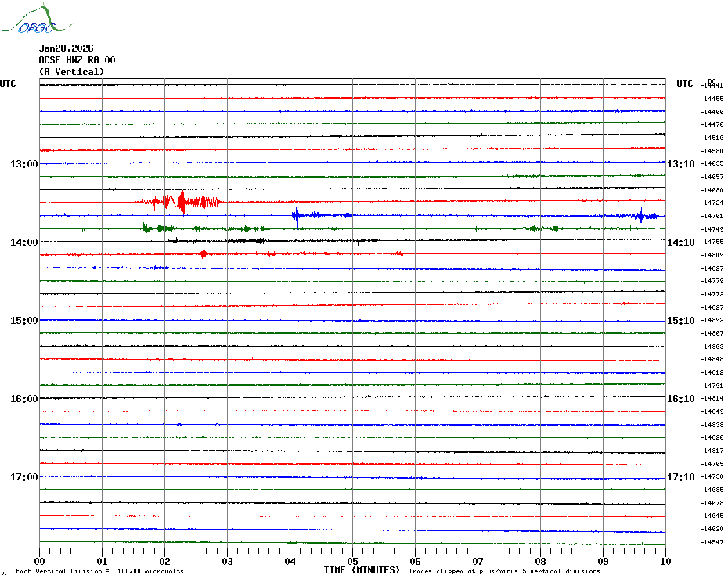Select the date text Jan28,2026
The image size is (728, 582).
[66, 48]
